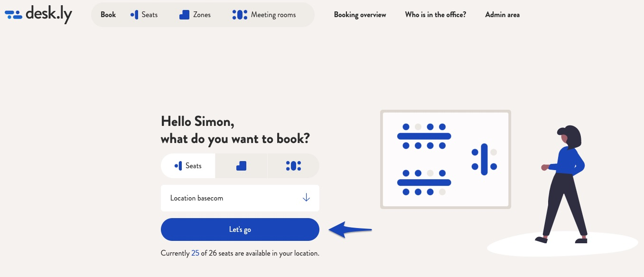Screen dimensions: 644x277
Task: Open the Book menu item
Action: coord(108,15)
